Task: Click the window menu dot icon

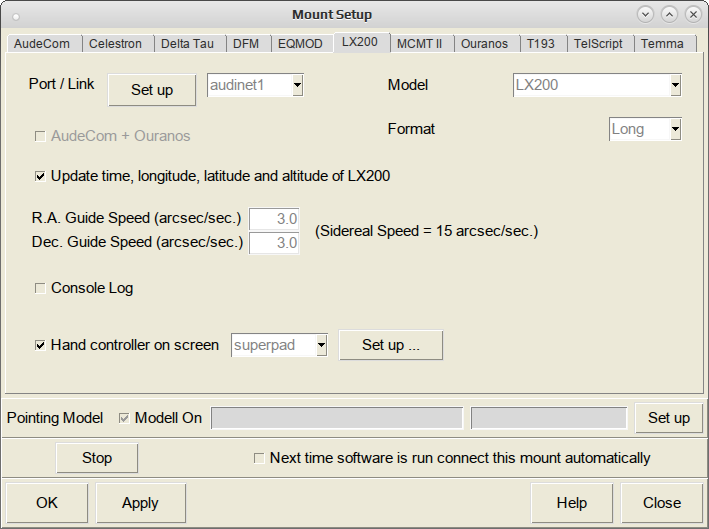Action: click(x=16, y=17)
